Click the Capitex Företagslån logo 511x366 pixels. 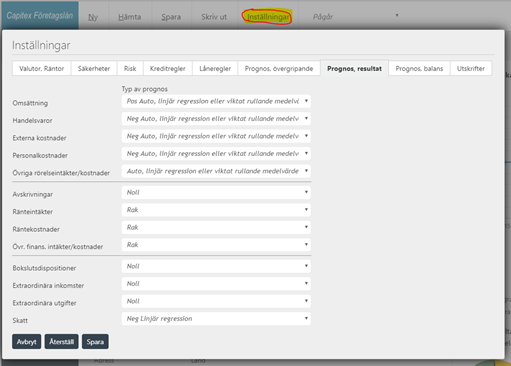[40, 15]
